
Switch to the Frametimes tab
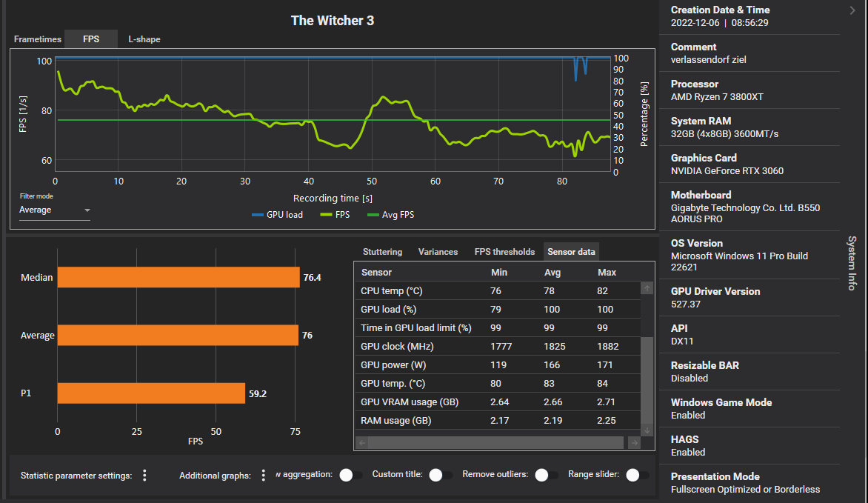pos(38,39)
